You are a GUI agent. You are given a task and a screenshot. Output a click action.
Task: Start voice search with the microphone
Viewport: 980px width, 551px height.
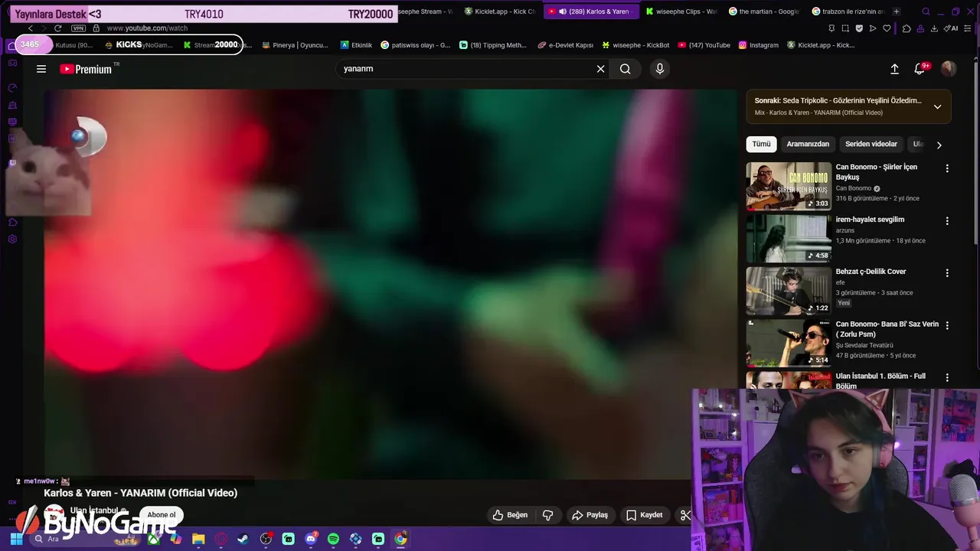(x=660, y=69)
